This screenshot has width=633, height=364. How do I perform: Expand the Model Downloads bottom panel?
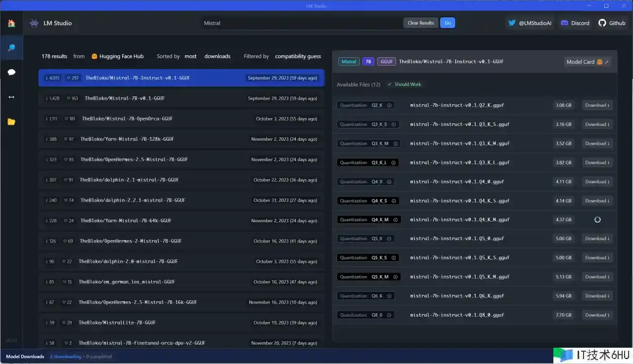tap(25, 357)
